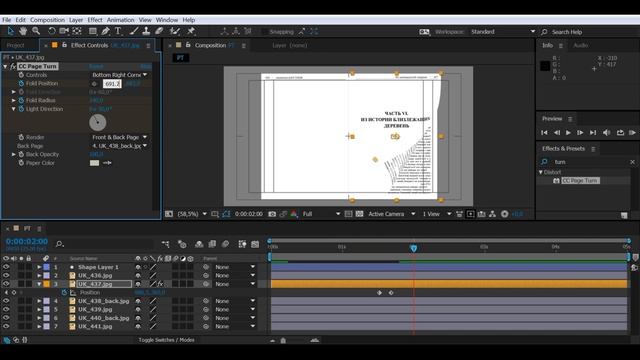
Task: Select the Roto Brush tool
Action: [x=175, y=31]
